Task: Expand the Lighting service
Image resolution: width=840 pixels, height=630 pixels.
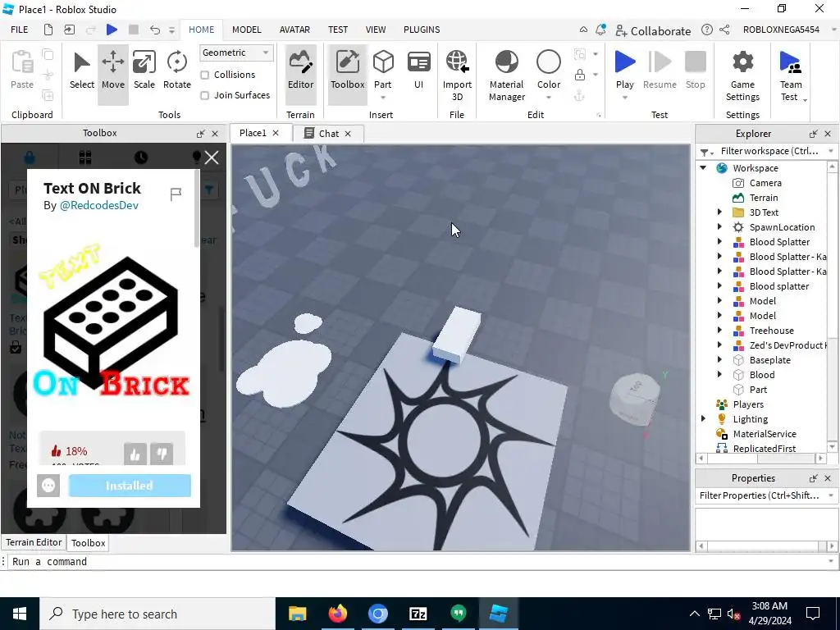Action: tap(703, 419)
